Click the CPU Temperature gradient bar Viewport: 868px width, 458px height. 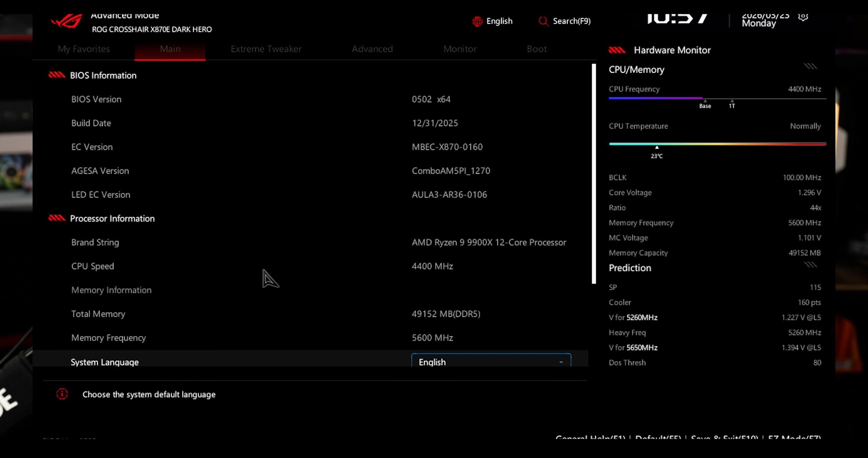click(x=717, y=144)
